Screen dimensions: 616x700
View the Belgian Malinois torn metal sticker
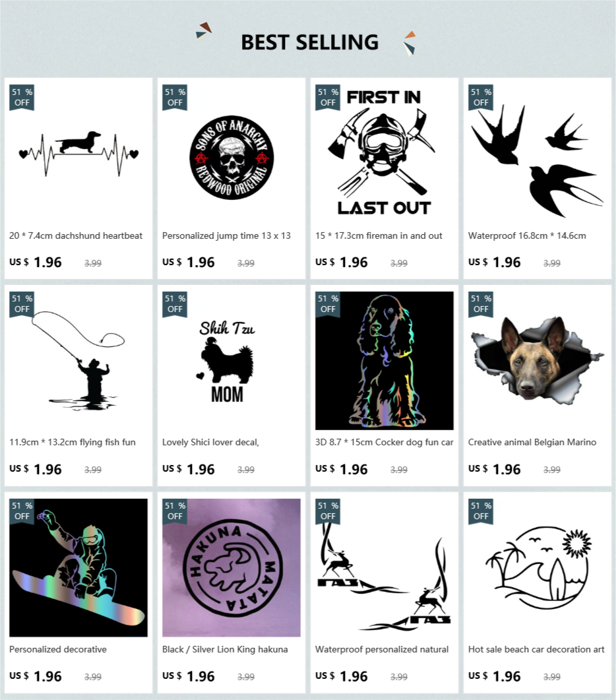537,361
